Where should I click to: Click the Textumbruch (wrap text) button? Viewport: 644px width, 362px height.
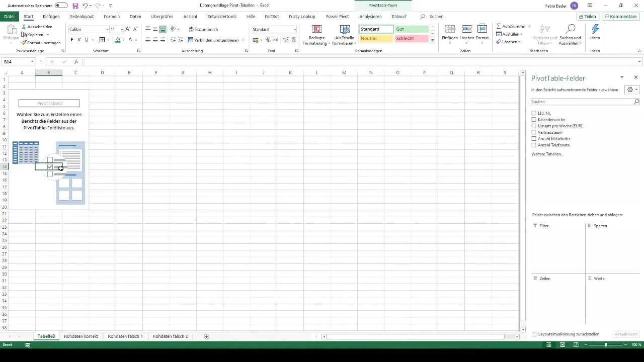[203, 29]
